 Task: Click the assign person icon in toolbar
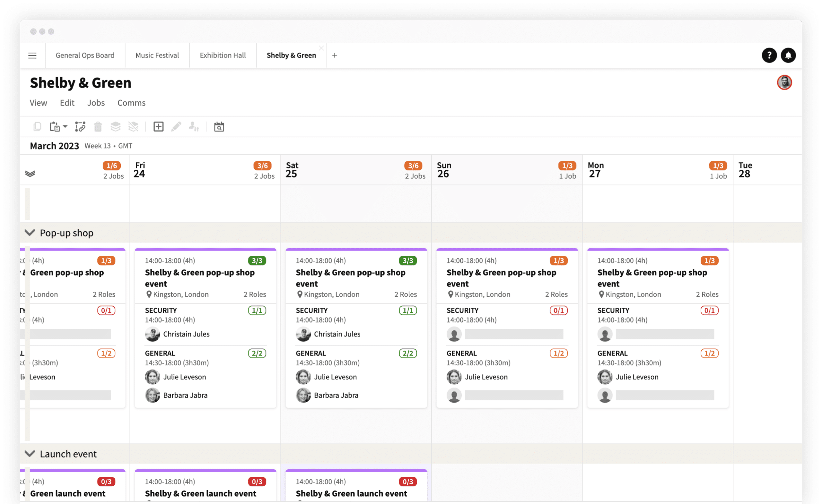point(194,127)
